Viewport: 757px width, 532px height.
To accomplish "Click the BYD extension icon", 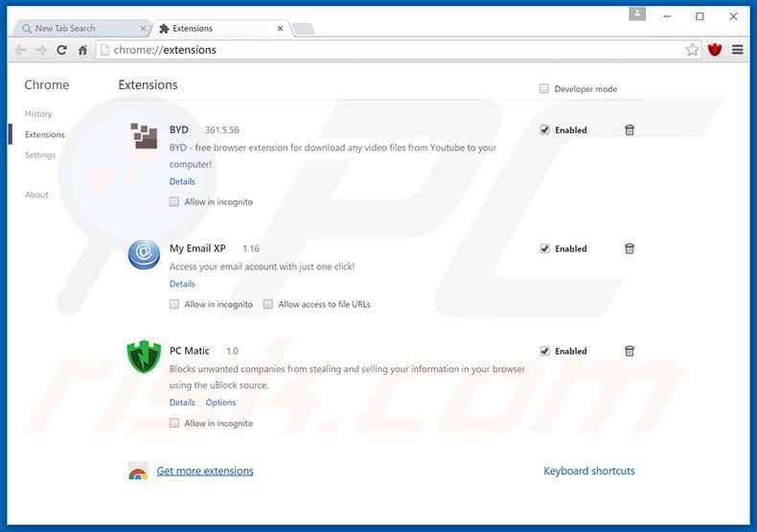I will (x=144, y=136).
